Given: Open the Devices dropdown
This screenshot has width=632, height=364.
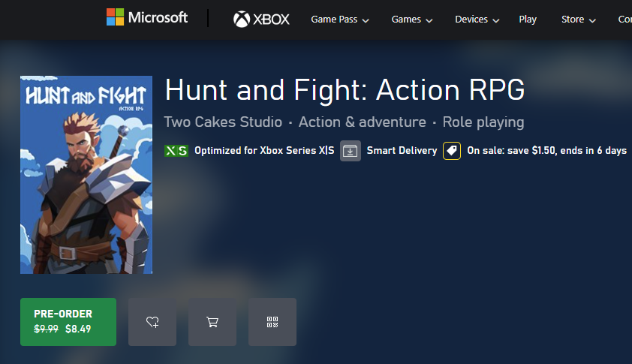Looking at the screenshot, I should (x=477, y=20).
